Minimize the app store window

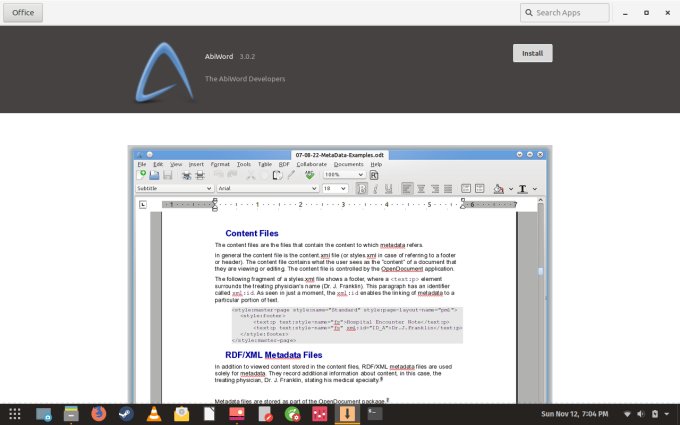pos(625,13)
